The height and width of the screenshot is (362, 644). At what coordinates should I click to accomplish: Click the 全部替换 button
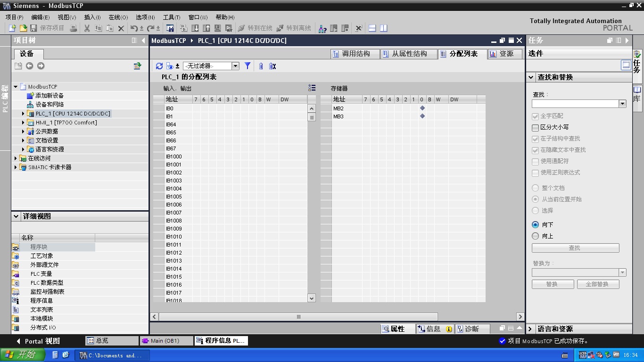point(597,284)
